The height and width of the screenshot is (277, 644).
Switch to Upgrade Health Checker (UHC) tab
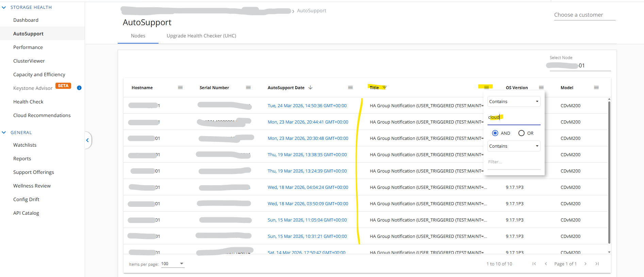pyautogui.click(x=201, y=36)
